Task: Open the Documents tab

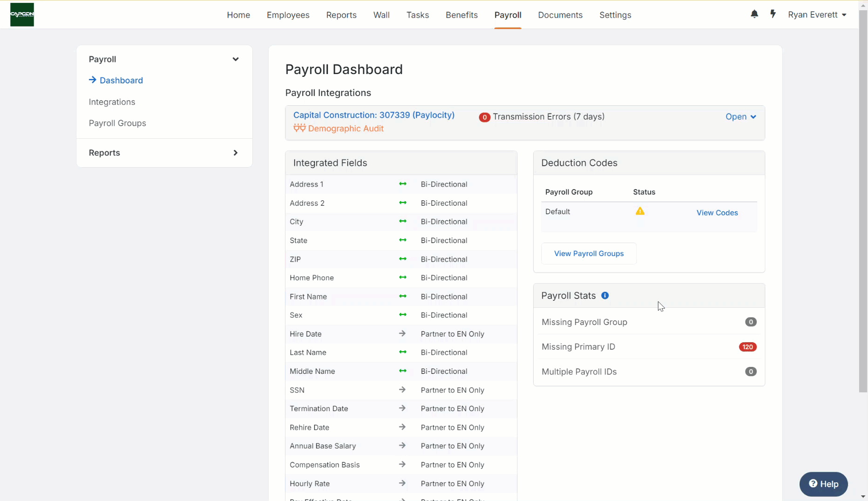Action: pyautogui.click(x=560, y=15)
